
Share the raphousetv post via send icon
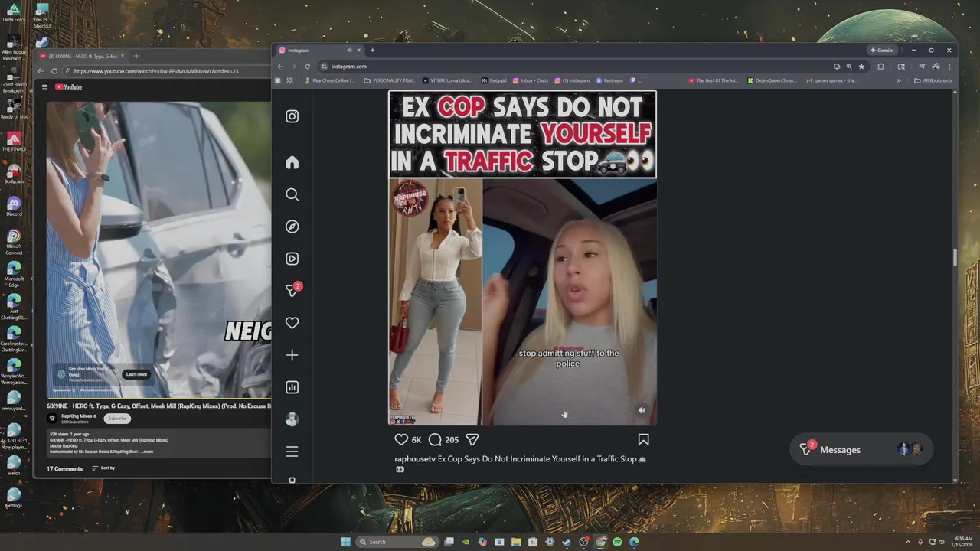click(x=472, y=439)
